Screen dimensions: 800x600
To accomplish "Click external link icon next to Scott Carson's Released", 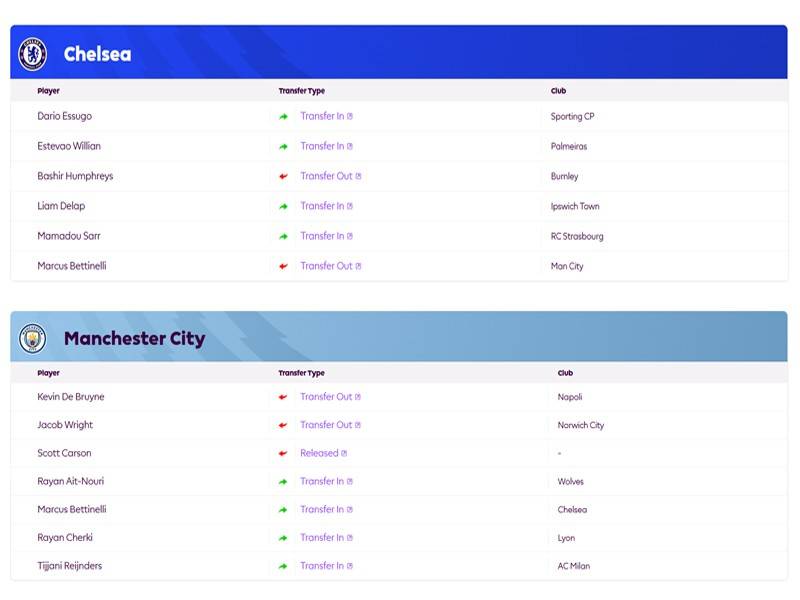I will [344, 453].
